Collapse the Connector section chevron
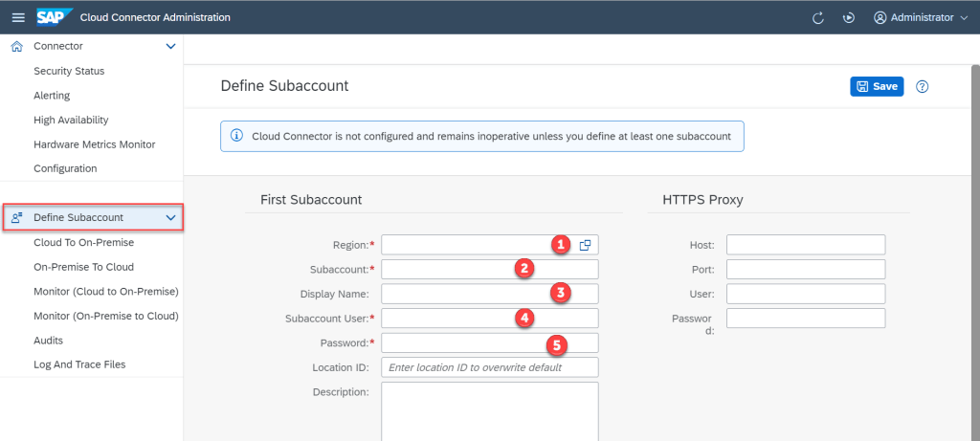The image size is (980, 441). (x=170, y=46)
